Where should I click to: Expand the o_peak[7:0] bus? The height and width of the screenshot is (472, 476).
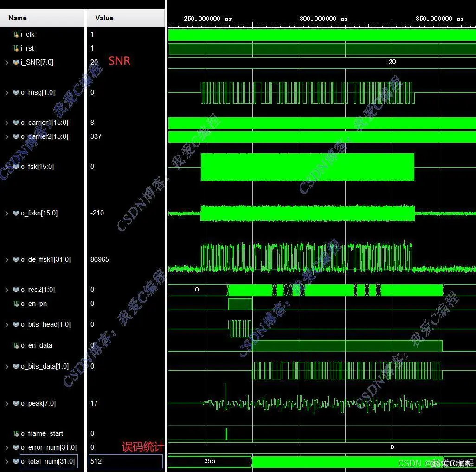pos(6,404)
